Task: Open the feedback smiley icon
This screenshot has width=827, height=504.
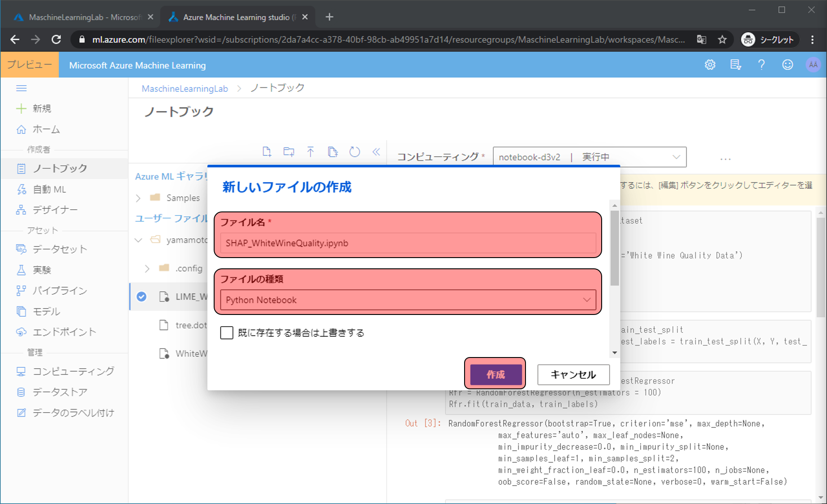Action: [787, 65]
